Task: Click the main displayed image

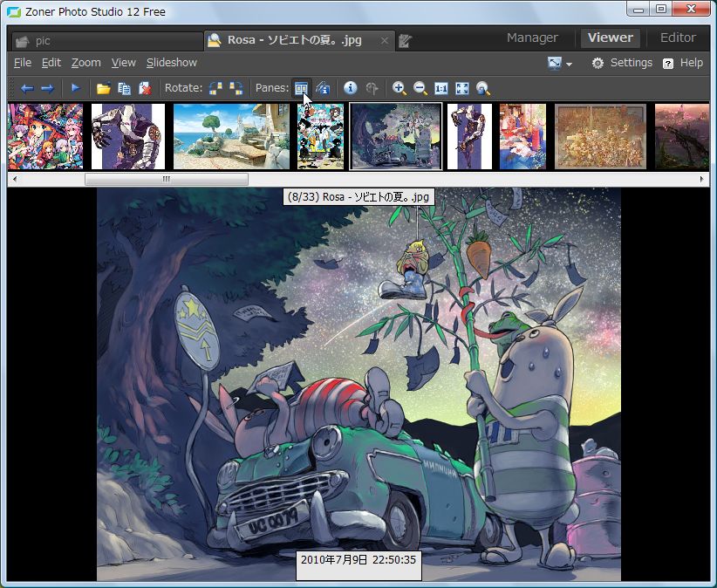Action: coord(358,384)
